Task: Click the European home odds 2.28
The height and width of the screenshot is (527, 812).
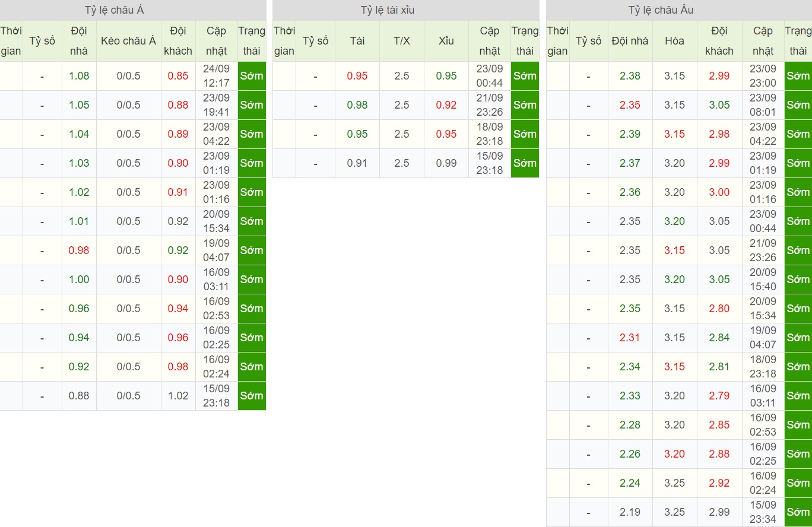Action: pyautogui.click(x=630, y=425)
